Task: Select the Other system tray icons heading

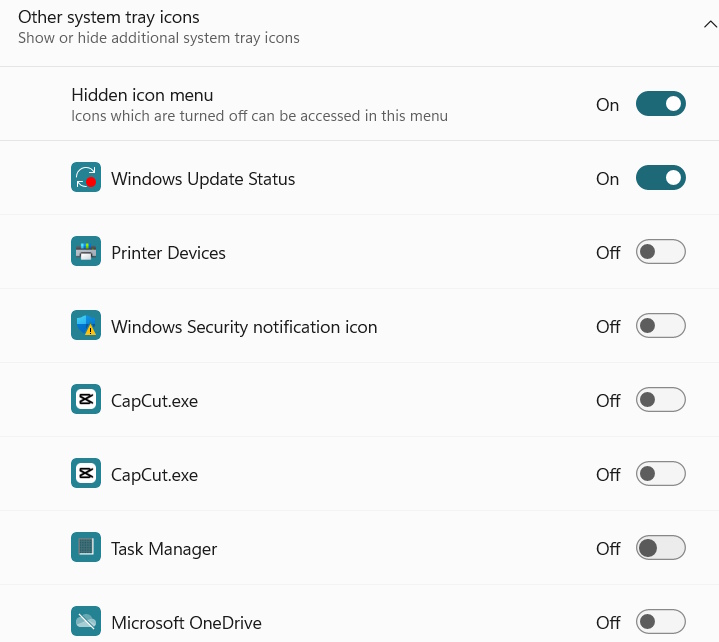Action: point(109,17)
